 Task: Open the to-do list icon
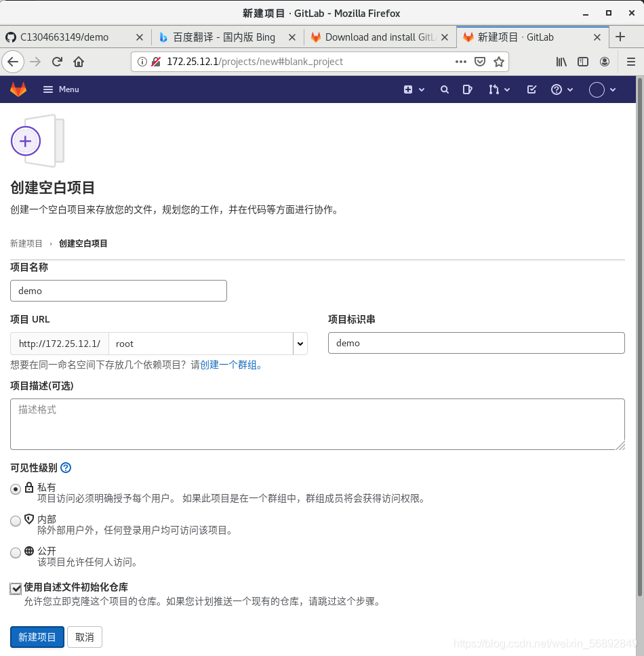[x=531, y=89]
